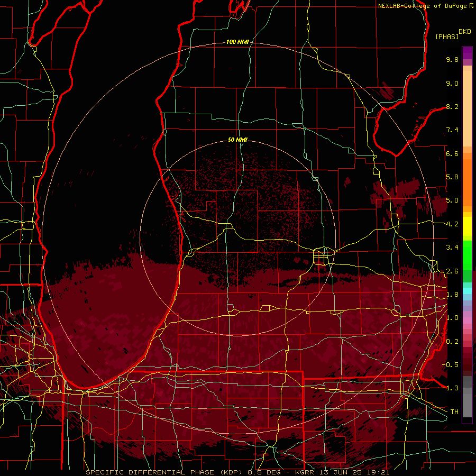The image size is (476, 476).
Task: Click the 100 NMI range ring label
Action: pyautogui.click(x=237, y=42)
